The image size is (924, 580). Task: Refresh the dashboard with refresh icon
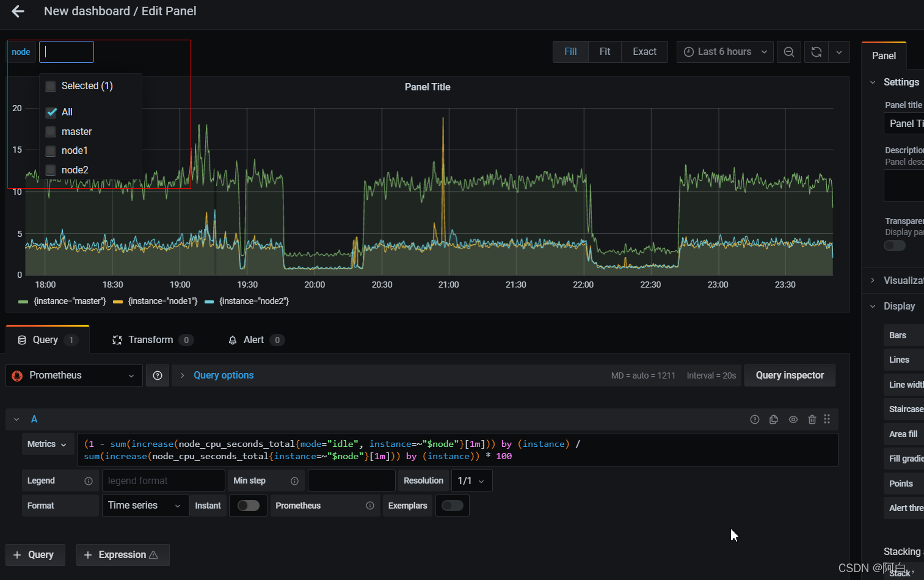[817, 52]
